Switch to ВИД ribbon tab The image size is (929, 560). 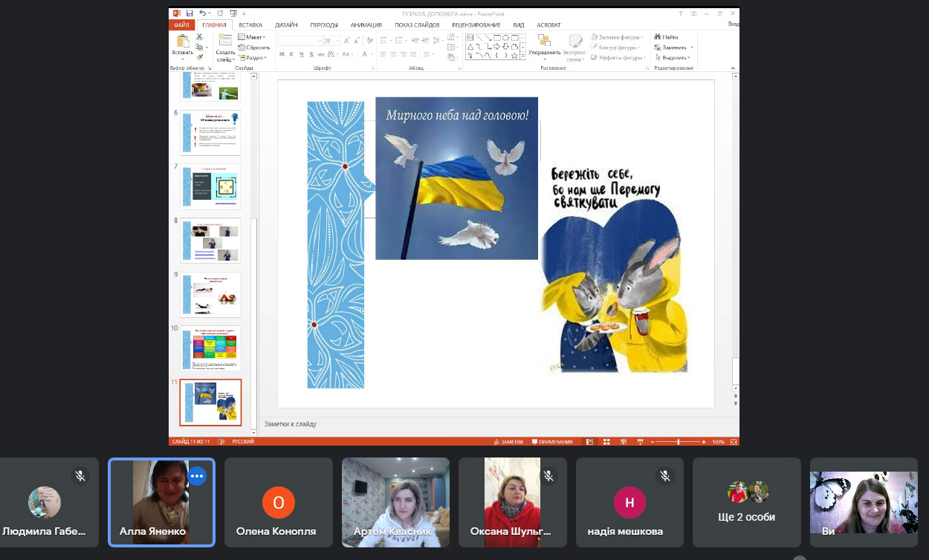pyautogui.click(x=518, y=25)
